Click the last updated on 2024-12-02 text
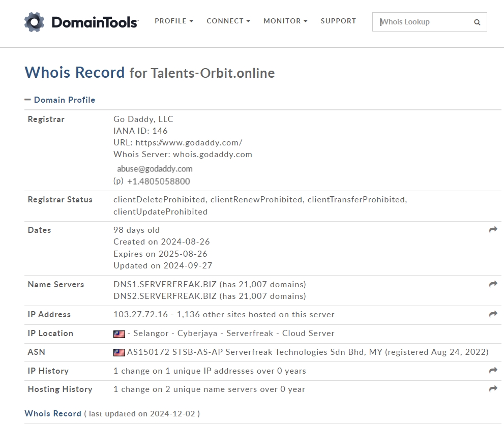 coord(142,414)
